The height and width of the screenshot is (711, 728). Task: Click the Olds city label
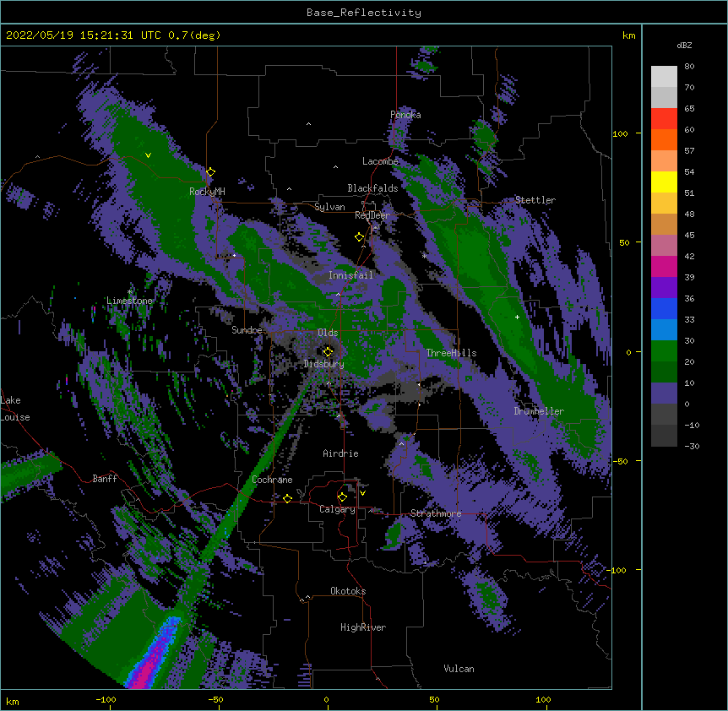[x=328, y=333]
